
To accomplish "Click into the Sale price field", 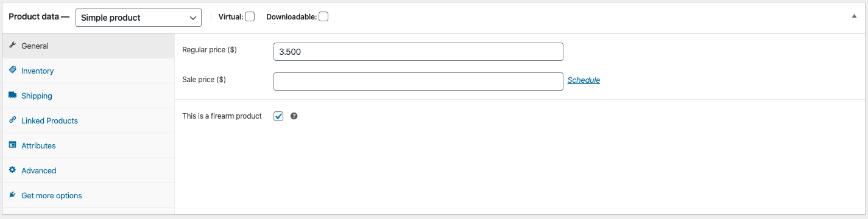I will pyautogui.click(x=418, y=82).
